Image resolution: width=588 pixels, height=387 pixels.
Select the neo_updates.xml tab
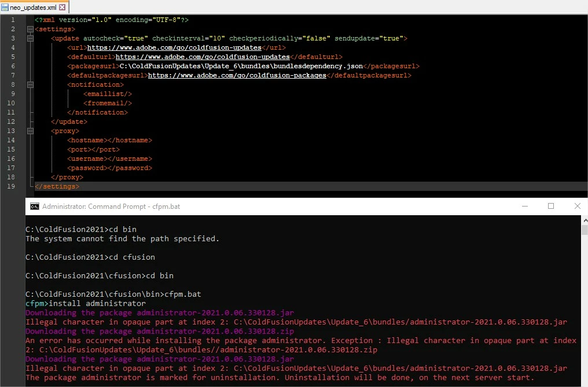(34, 7)
